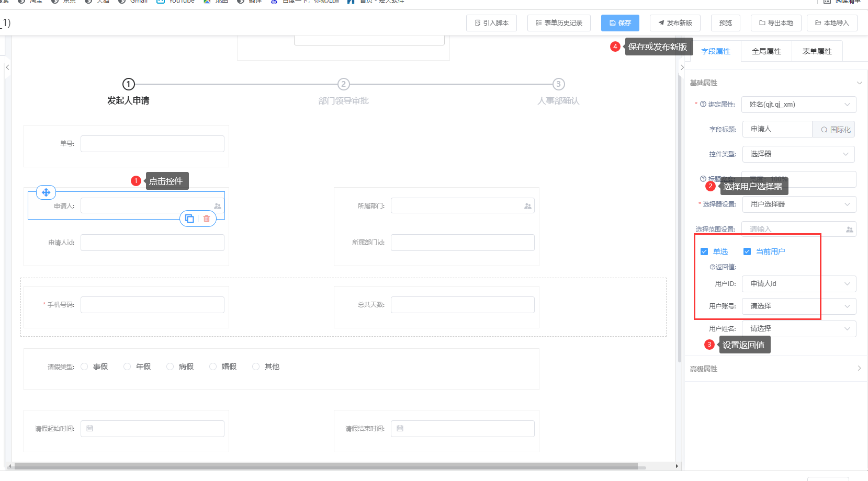Click the red delete trash icon

[x=207, y=219]
